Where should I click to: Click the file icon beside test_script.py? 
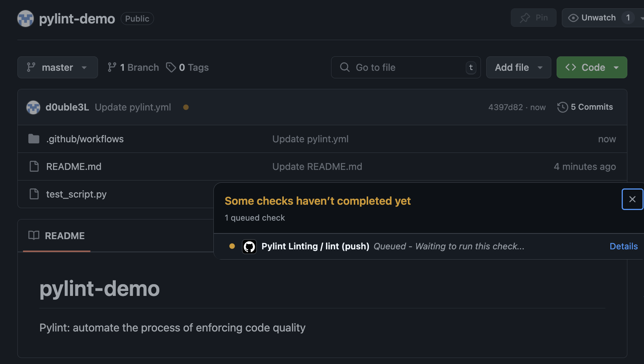pos(34,194)
